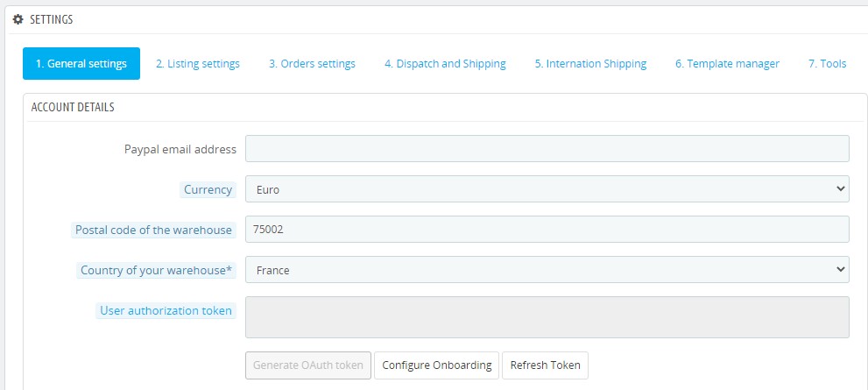Click into the Paypal email address field
Image resolution: width=868 pixels, height=390 pixels.
click(x=547, y=149)
